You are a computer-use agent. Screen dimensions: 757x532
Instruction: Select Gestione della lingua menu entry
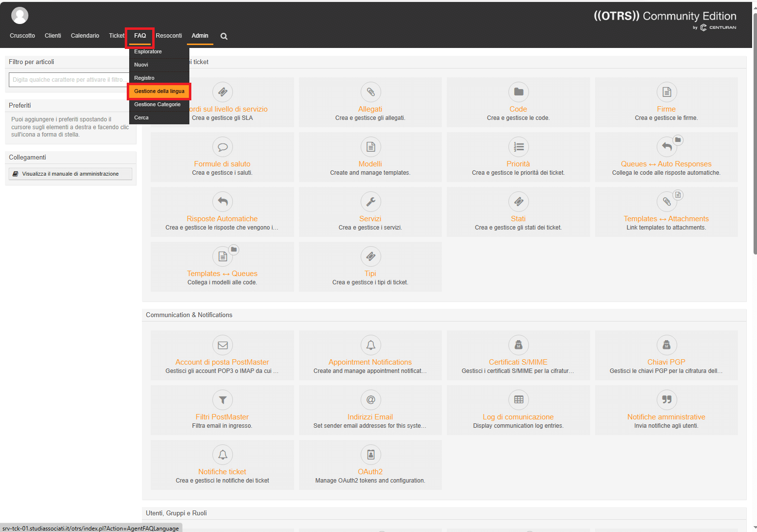(159, 91)
